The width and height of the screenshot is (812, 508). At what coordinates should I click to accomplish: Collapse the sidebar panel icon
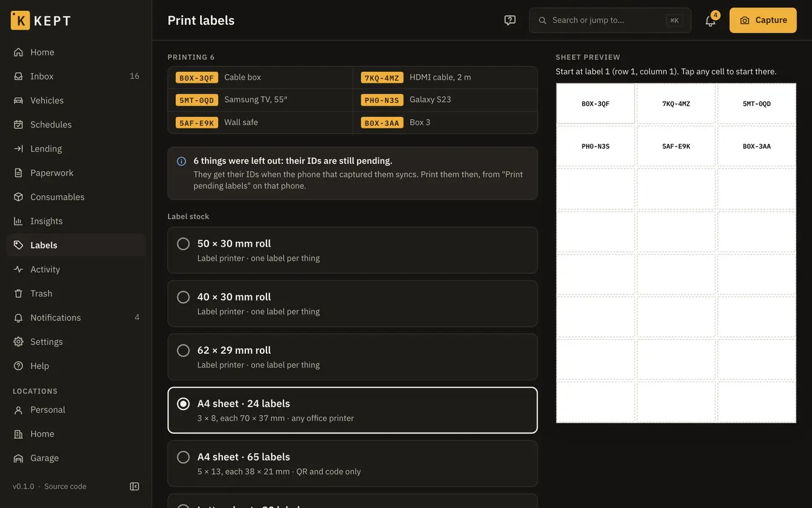click(x=135, y=486)
